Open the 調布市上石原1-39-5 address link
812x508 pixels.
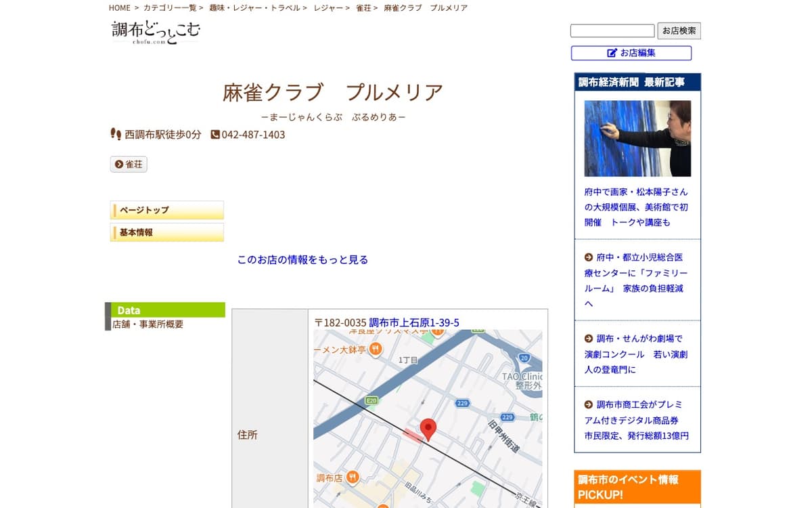pos(414,322)
